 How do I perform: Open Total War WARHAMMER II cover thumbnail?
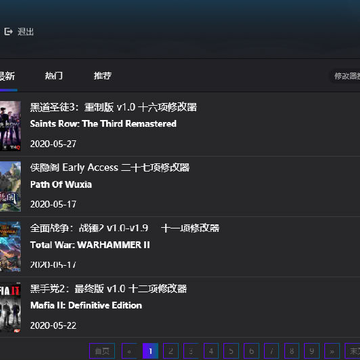pos(10,247)
